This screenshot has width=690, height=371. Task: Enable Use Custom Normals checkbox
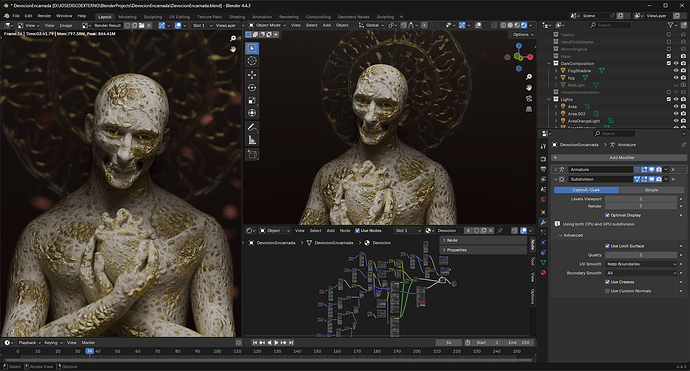click(607, 291)
